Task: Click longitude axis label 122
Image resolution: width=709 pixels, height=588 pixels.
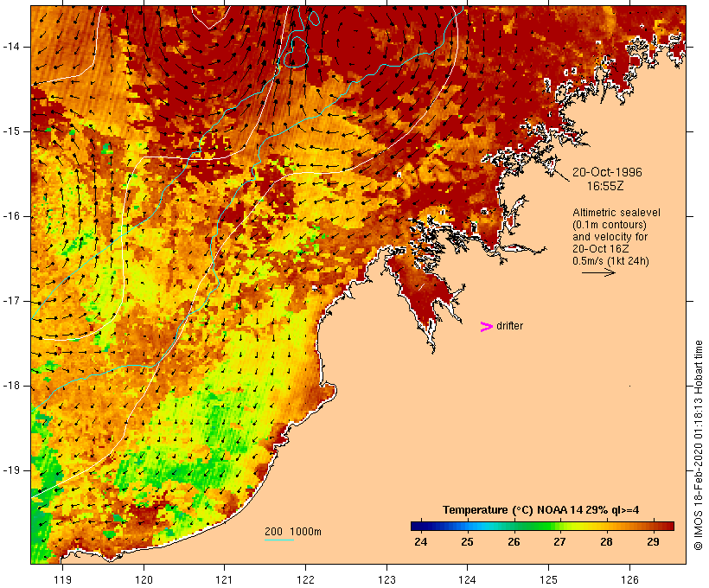Action: [306, 579]
